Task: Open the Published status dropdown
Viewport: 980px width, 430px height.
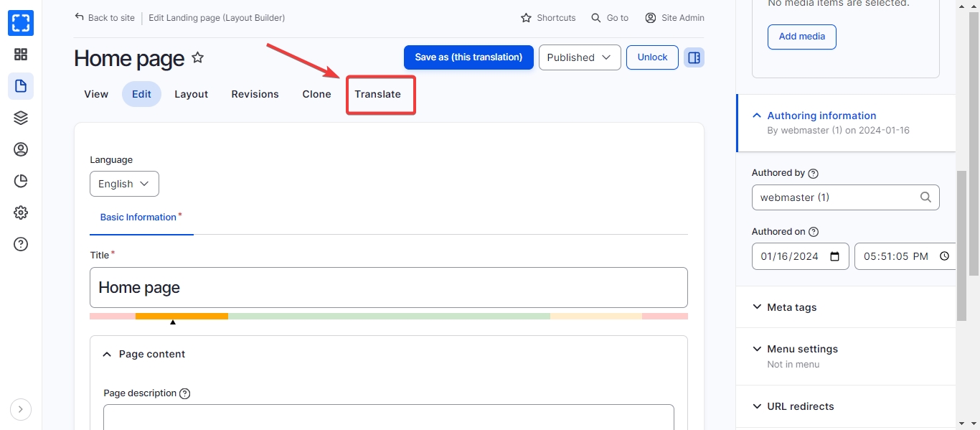Action: pyautogui.click(x=579, y=57)
